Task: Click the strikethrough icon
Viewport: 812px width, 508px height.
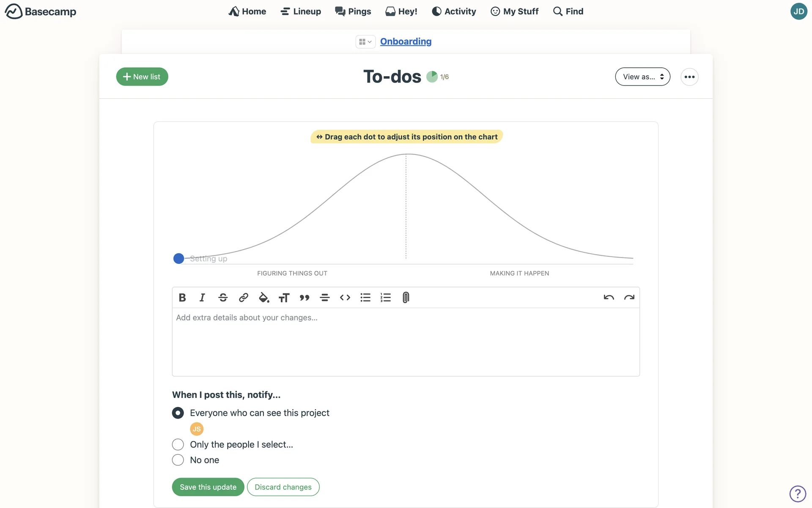Action: coord(223,298)
